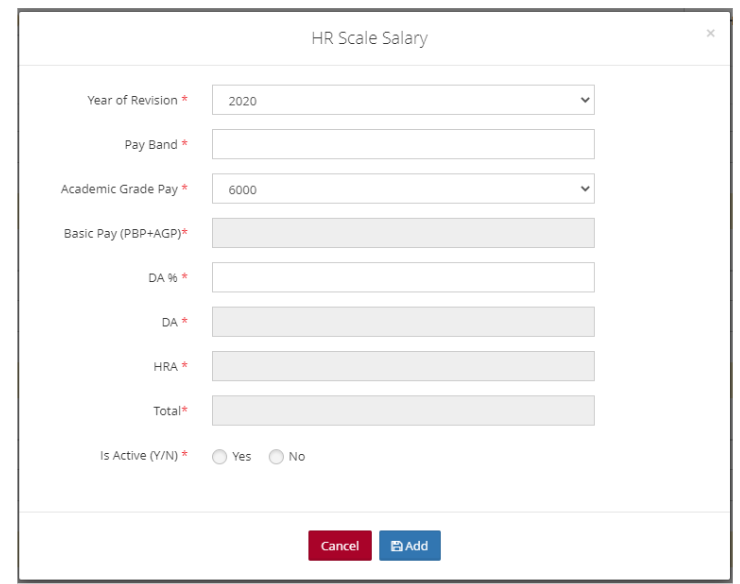The image size is (740, 584).
Task: Click the HRA field
Action: (403, 366)
